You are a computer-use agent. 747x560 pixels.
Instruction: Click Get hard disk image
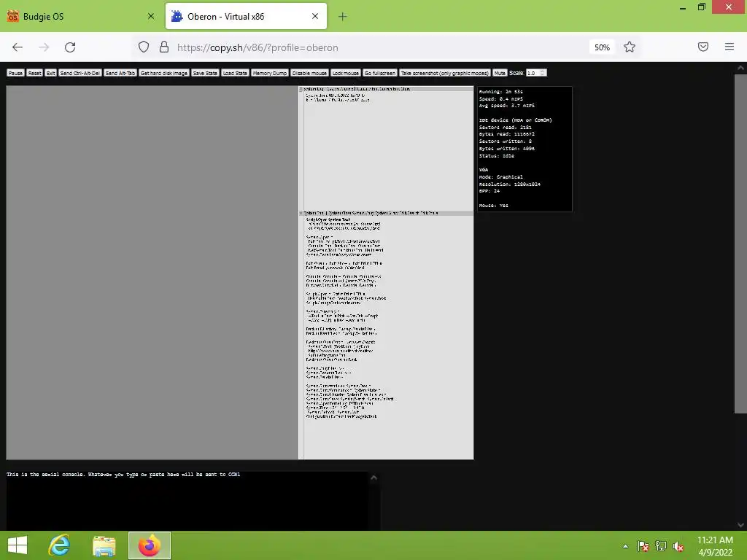pyautogui.click(x=164, y=73)
